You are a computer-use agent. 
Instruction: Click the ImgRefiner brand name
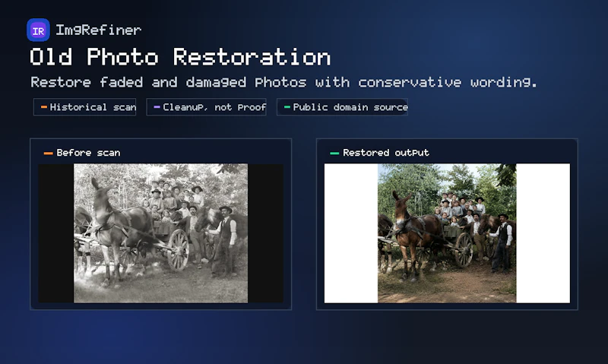99,30
